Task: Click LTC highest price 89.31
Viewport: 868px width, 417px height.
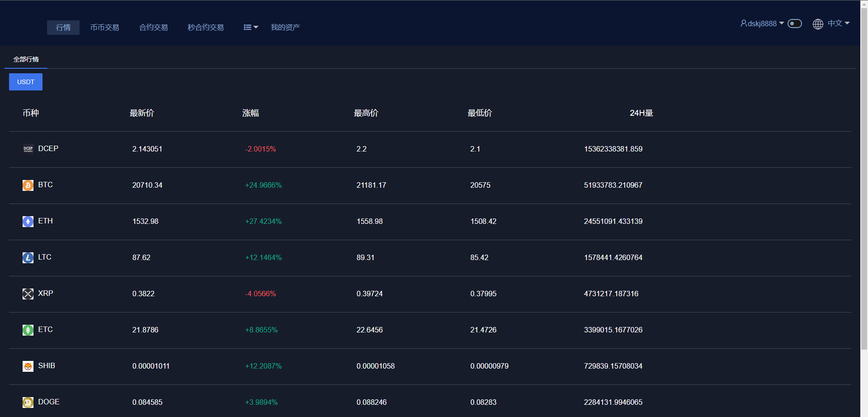Action: tap(366, 257)
